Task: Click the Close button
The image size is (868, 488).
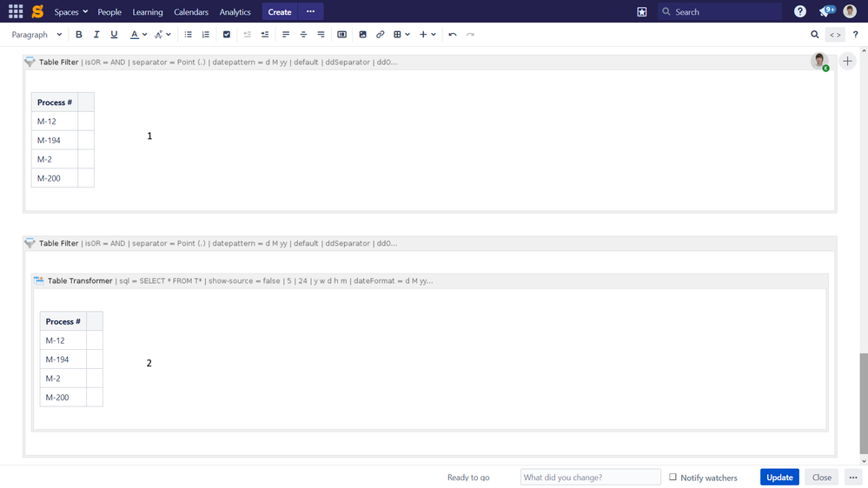Action: tap(821, 477)
